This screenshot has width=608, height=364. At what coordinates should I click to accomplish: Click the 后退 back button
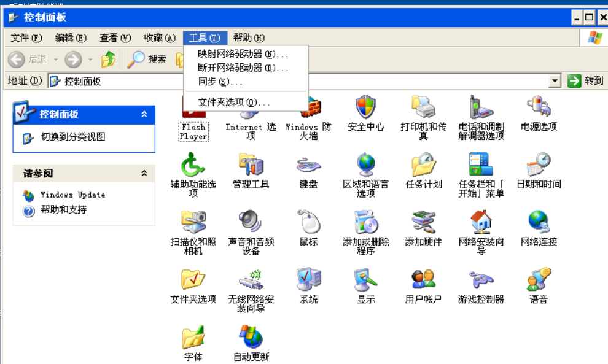click(28, 60)
